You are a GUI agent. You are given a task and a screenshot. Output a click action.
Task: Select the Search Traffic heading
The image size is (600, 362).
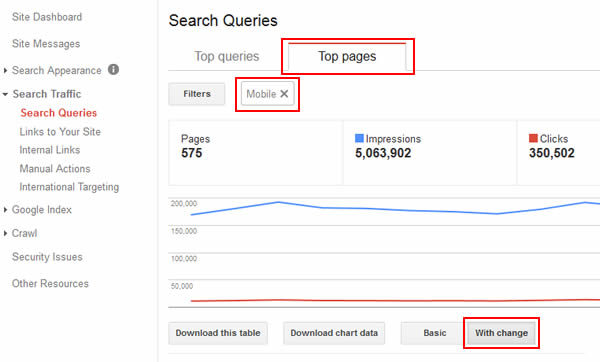coord(47,94)
